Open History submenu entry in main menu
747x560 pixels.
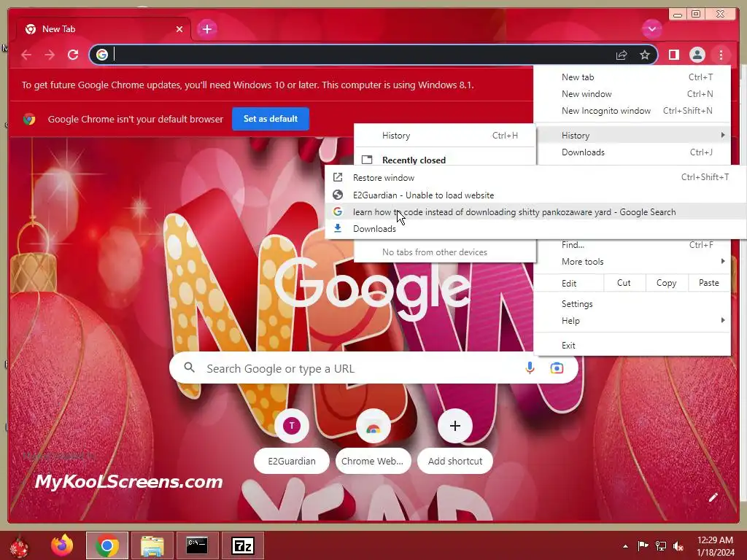pos(632,135)
